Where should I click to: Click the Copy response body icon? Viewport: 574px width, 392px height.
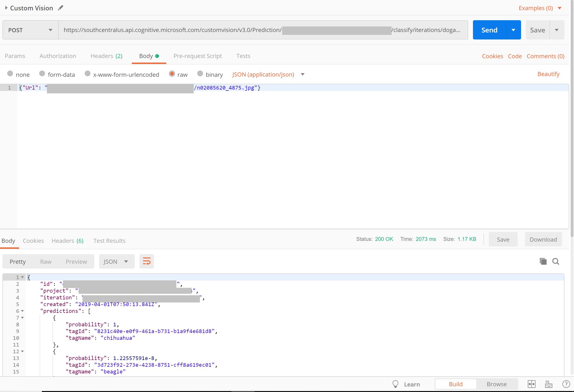pyautogui.click(x=543, y=261)
